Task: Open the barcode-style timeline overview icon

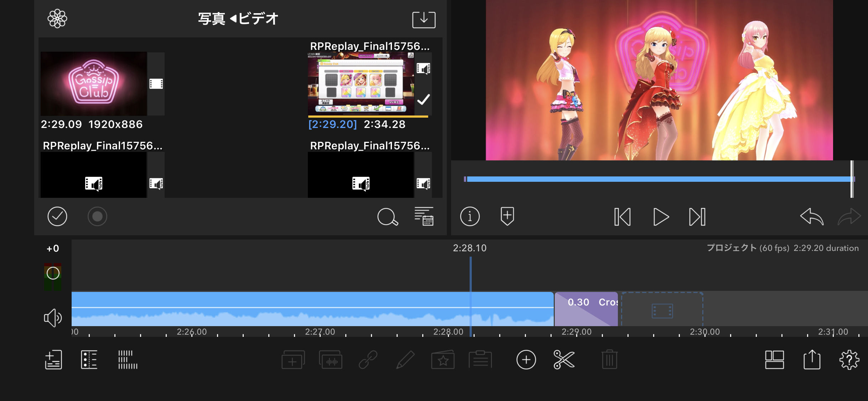Action: pyautogui.click(x=128, y=360)
